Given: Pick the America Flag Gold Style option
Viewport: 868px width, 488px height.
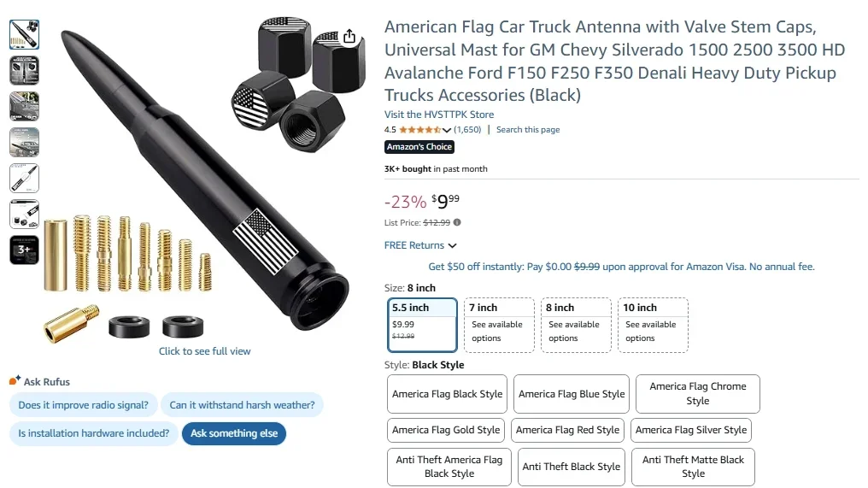Looking at the screenshot, I should point(446,430).
